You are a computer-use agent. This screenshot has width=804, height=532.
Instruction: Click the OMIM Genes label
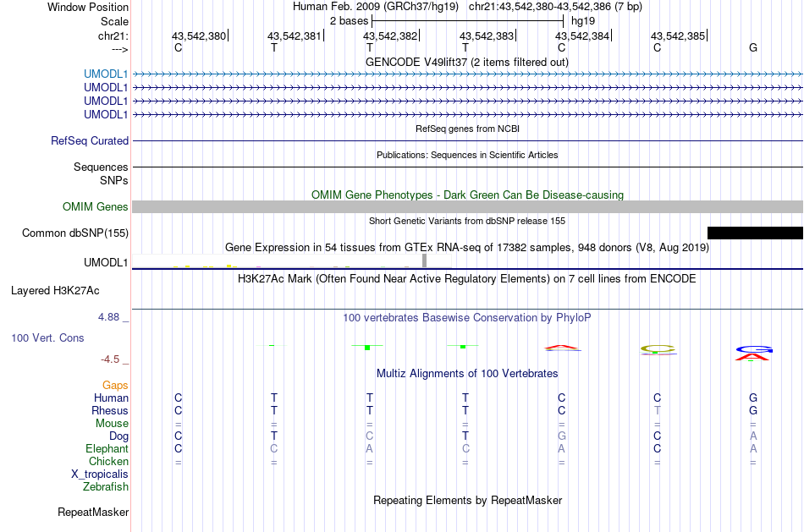[96, 207]
